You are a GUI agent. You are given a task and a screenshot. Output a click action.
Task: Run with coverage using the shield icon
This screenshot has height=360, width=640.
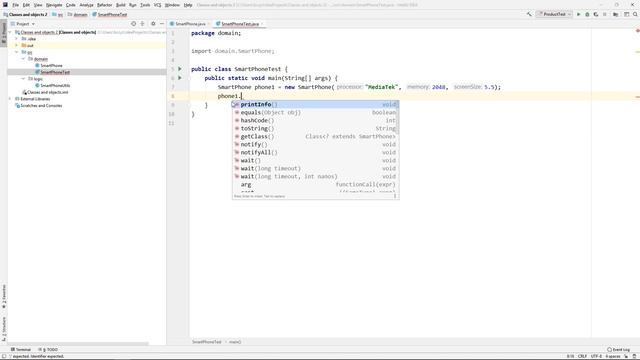pos(596,14)
